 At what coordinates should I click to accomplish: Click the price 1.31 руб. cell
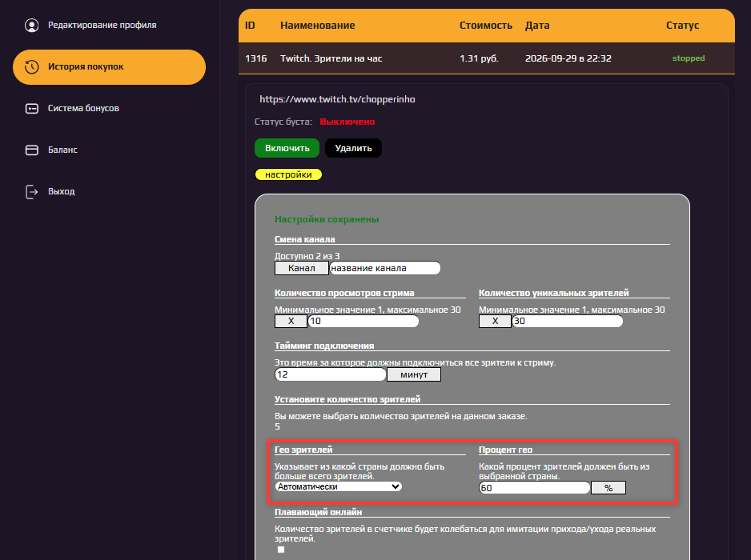(x=479, y=58)
